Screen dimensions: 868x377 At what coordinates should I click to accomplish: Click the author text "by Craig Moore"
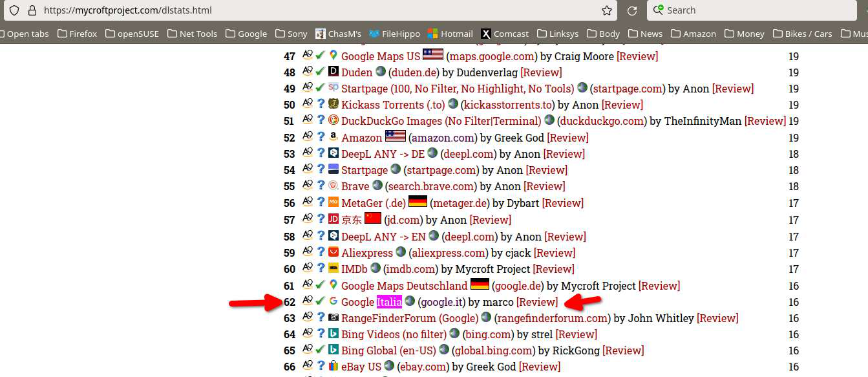(577, 56)
